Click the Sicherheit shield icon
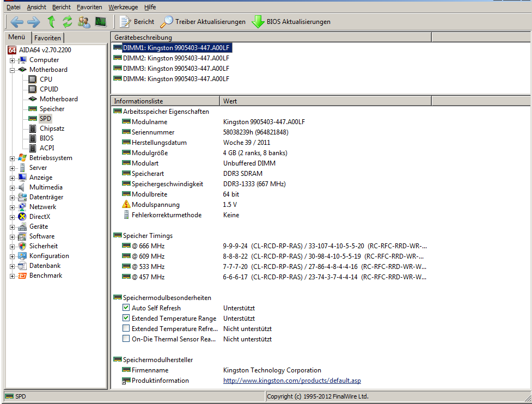 (22, 246)
